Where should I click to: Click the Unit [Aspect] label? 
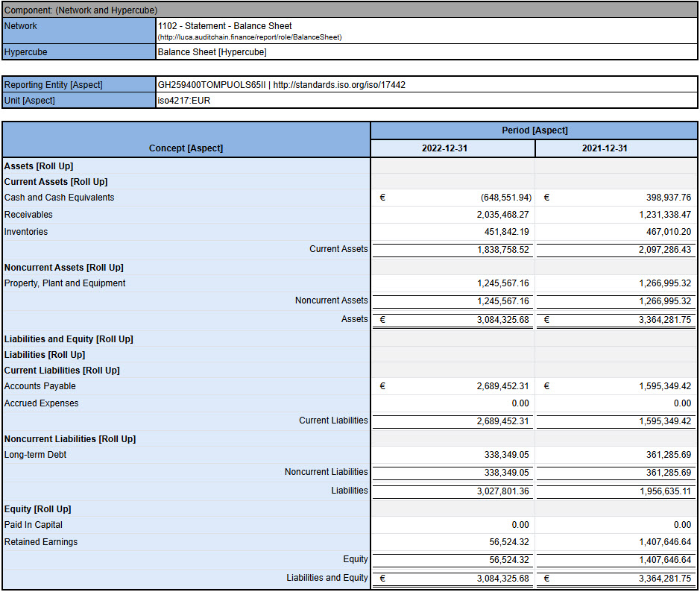[x=30, y=101]
